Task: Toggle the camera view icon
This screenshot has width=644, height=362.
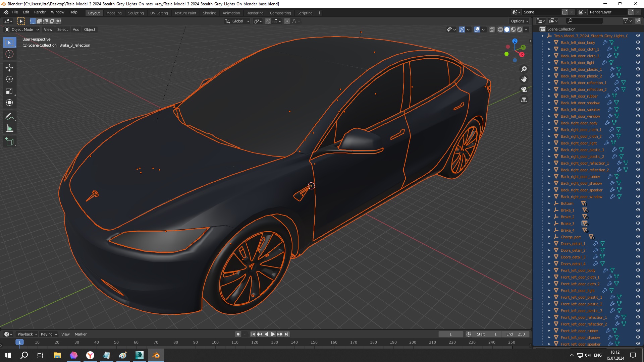Action: pos(524,89)
